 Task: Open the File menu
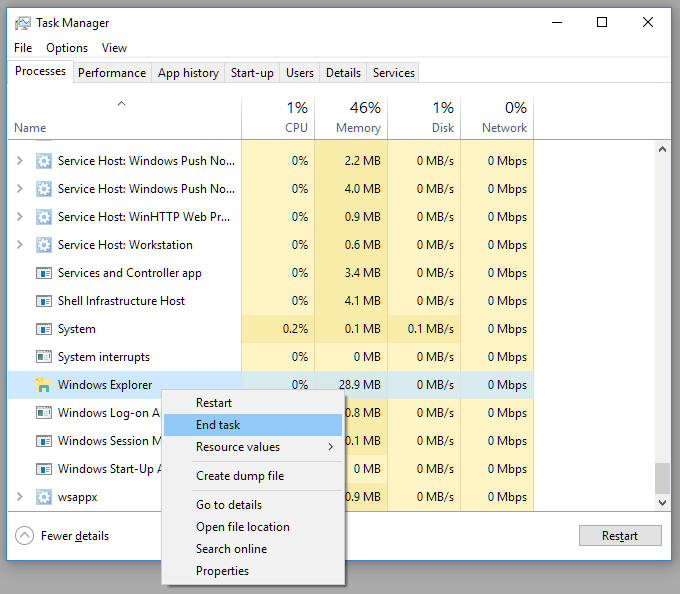23,48
